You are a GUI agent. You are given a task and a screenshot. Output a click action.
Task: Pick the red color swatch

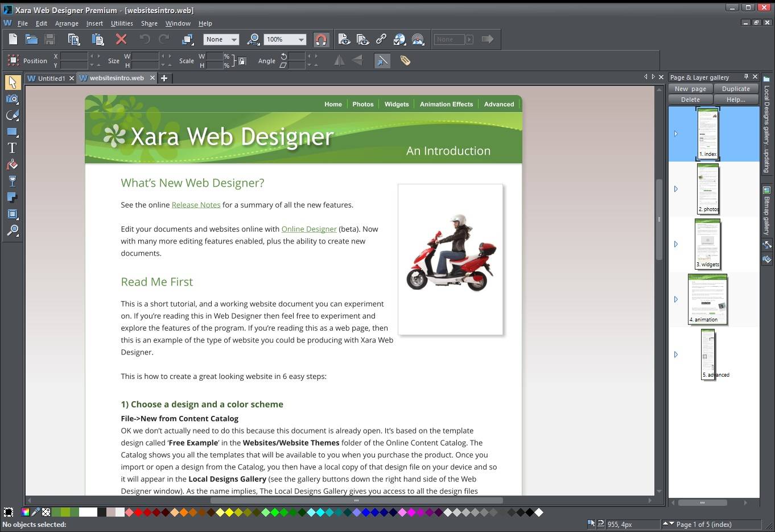click(138, 512)
